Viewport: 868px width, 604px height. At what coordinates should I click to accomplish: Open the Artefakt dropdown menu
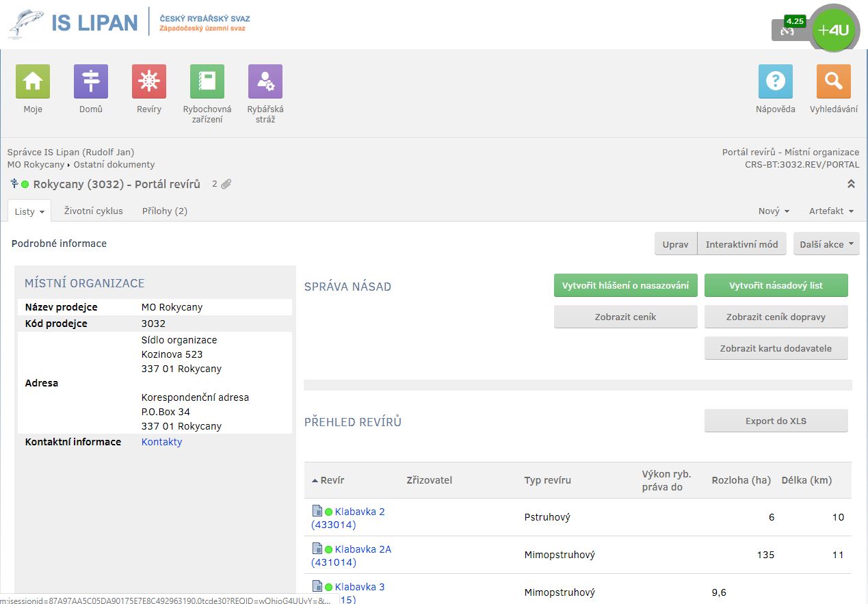coord(831,211)
